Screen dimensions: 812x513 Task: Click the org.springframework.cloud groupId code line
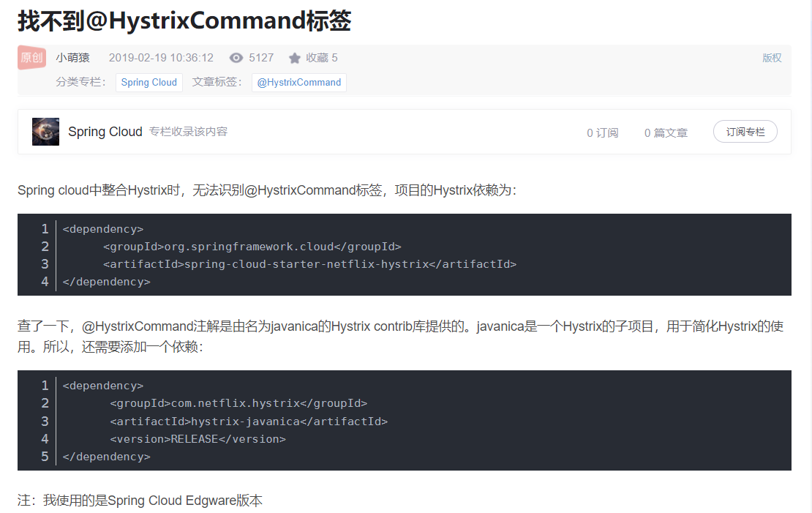click(x=252, y=247)
